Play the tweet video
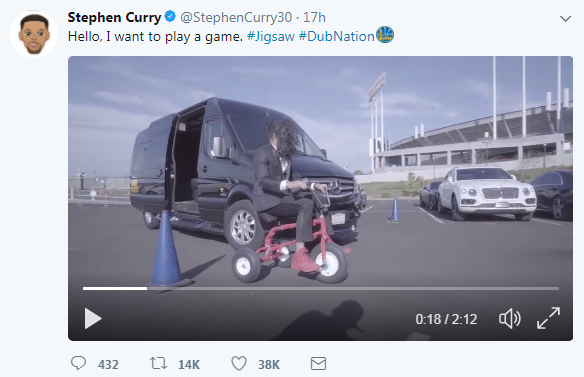The height and width of the screenshot is (377, 584). (93, 319)
